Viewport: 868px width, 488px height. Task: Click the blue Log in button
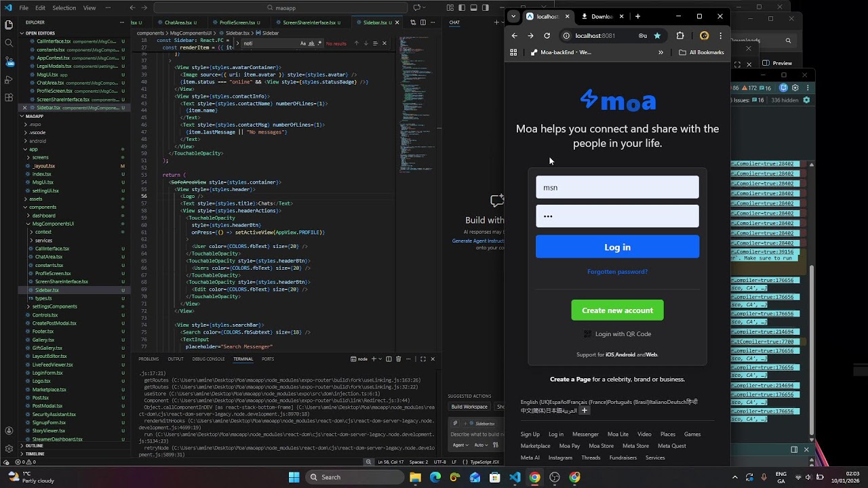(617, 247)
